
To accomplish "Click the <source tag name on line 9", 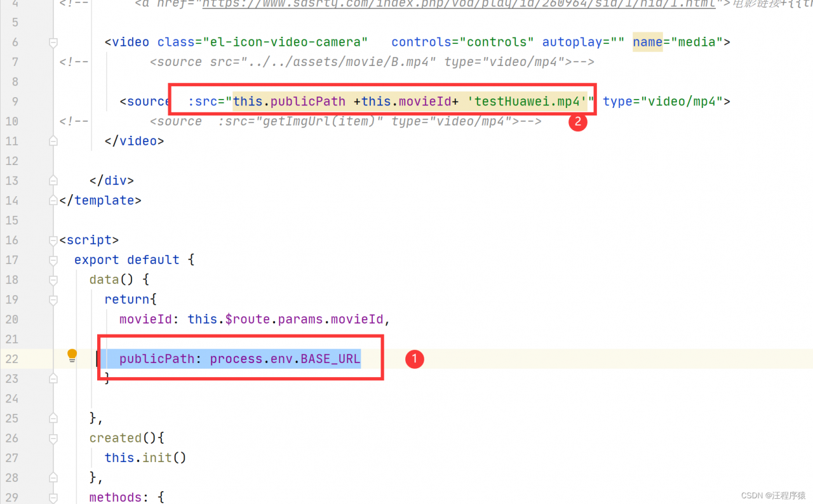I will click(x=145, y=102).
